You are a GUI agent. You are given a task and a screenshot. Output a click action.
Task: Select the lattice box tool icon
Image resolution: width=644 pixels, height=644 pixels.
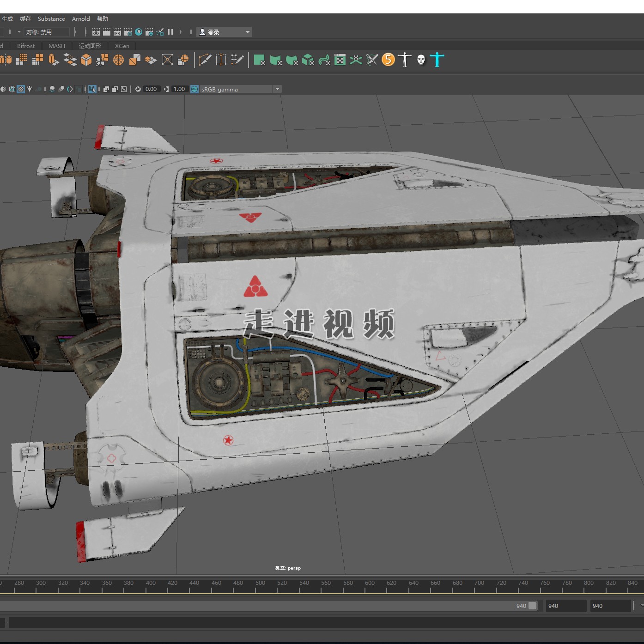pos(221,60)
